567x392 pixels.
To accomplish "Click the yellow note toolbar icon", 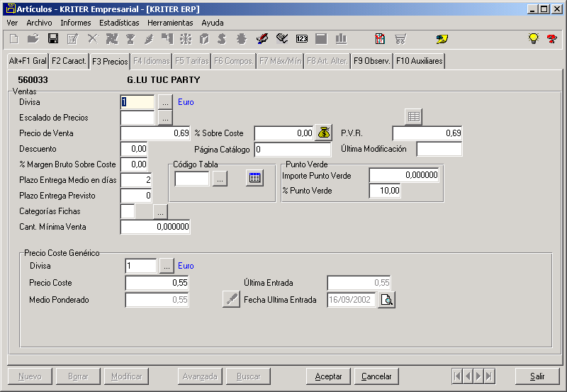I will click(442, 39).
